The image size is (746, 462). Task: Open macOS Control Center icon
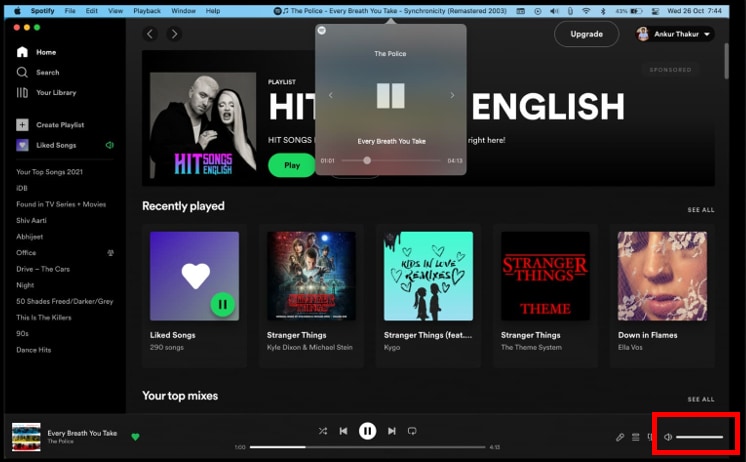pyautogui.click(x=655, y=10)
